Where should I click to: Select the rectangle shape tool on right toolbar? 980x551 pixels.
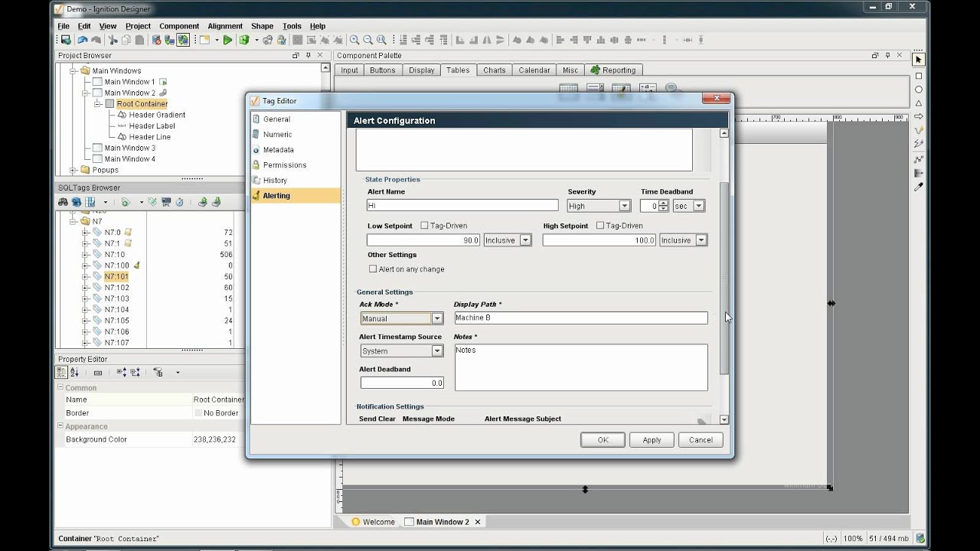coord(918,76)
